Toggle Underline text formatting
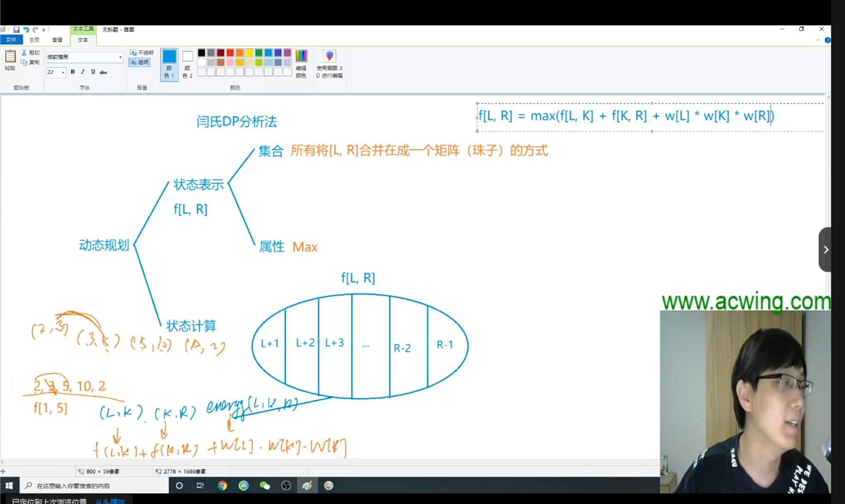The image size is (845, 504). pos(93,72)
